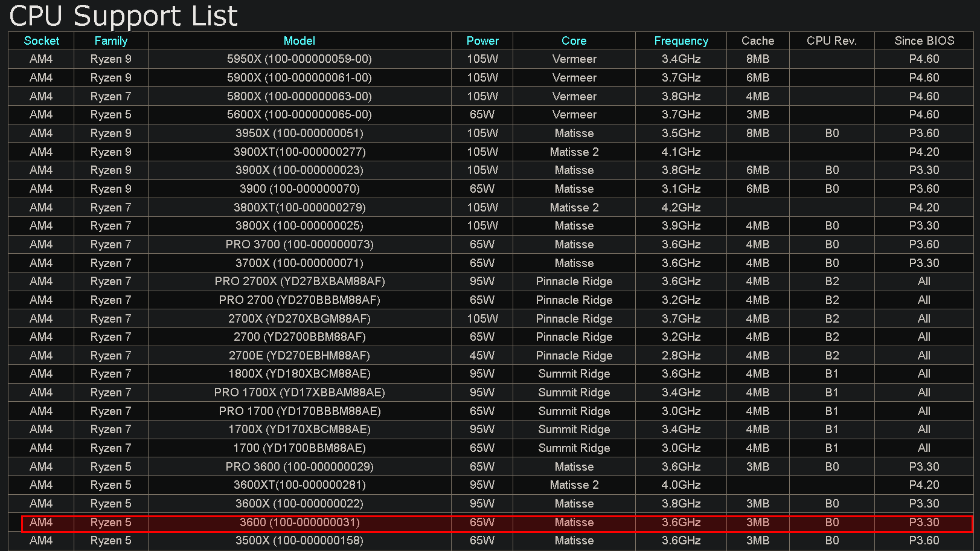980x551 pixels.
Task: Select the 2700E (YD270EBHM88AF) model cell
Action: point(299,356)
